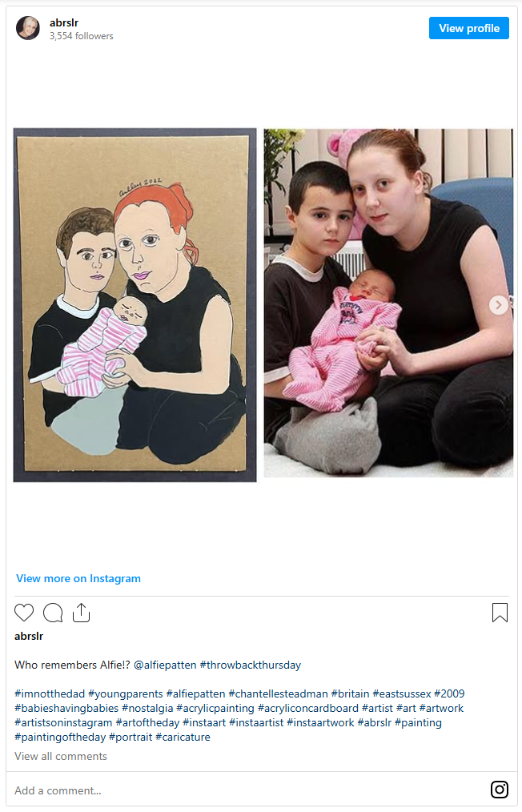Open the #eastsussex hashtag
The height and width of the screenshot is (812, 522).
coord(402,694)
